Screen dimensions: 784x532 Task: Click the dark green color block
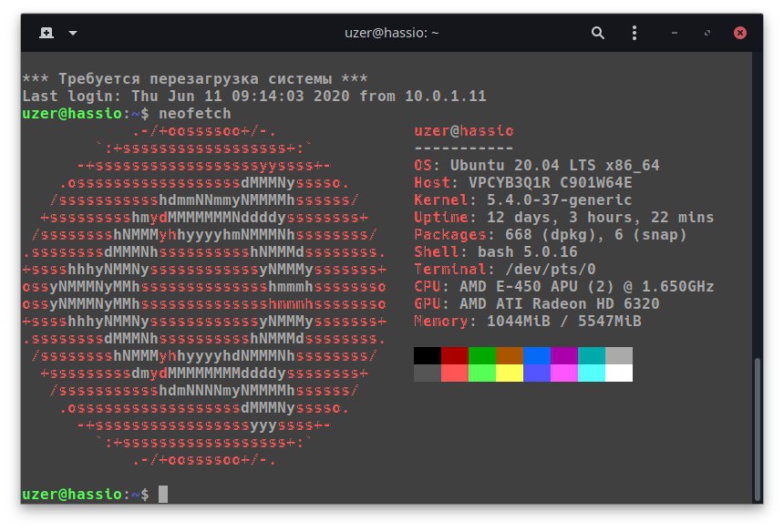click(482, 355)
